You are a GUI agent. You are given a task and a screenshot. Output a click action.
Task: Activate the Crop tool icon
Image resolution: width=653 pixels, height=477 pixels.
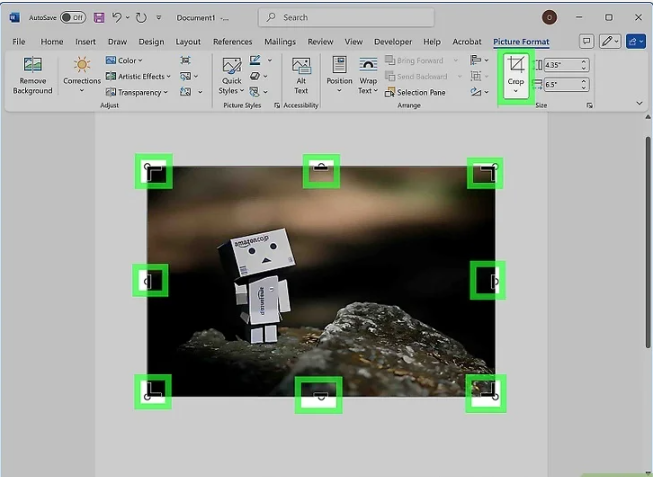tap(516, 65)
